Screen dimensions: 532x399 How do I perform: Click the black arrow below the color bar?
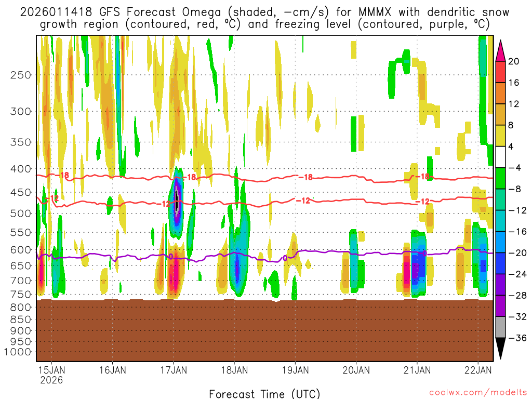tap(501, 348)
